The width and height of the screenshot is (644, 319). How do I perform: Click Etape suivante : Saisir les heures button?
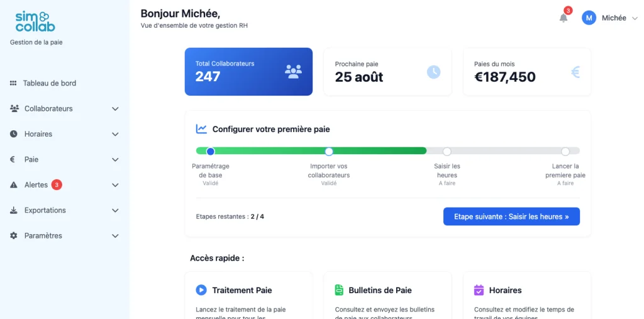[x=511, y=216]
